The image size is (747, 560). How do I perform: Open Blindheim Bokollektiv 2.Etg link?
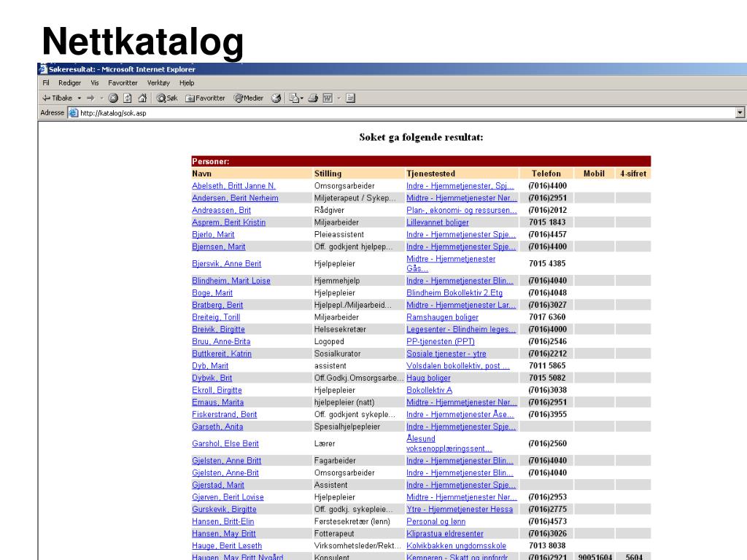click(x=454, y=293)
